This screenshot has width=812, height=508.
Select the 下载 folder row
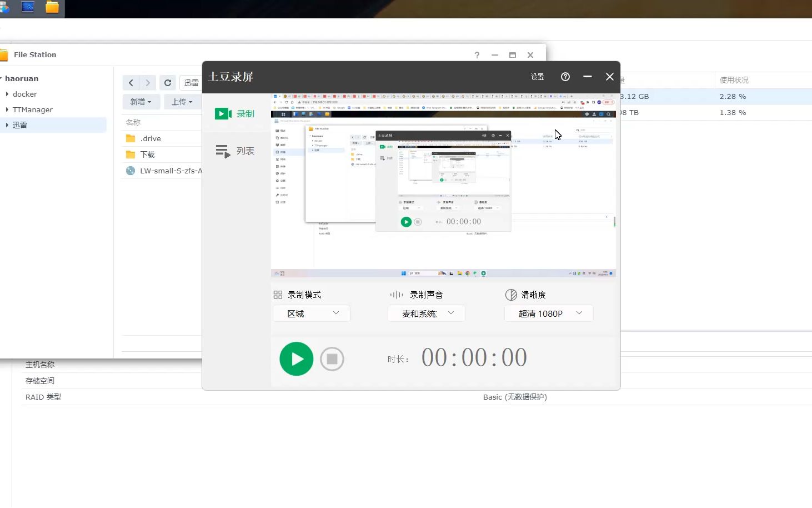point(162,155)
